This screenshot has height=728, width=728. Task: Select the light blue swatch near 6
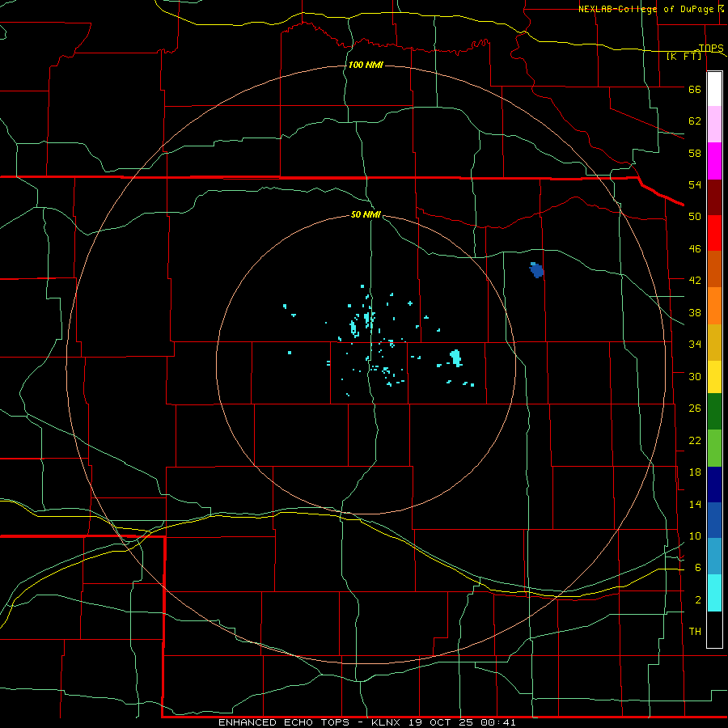click(714, 557)
